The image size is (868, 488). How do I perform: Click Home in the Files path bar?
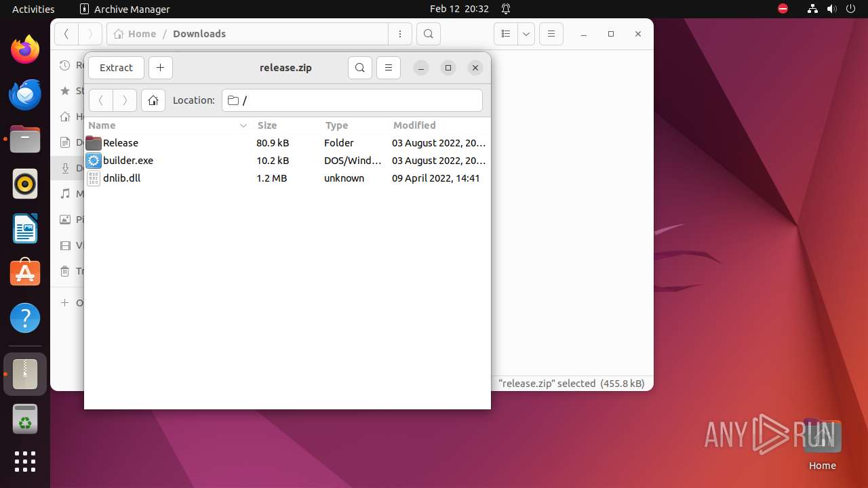tap(135, 34)
